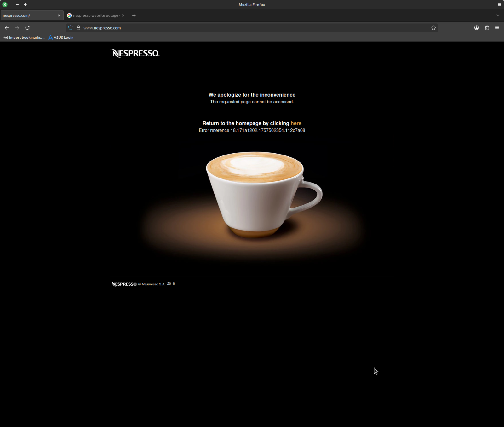The image size is (504, 427).
Task: Click the coffee cup image
Action: 264,195
